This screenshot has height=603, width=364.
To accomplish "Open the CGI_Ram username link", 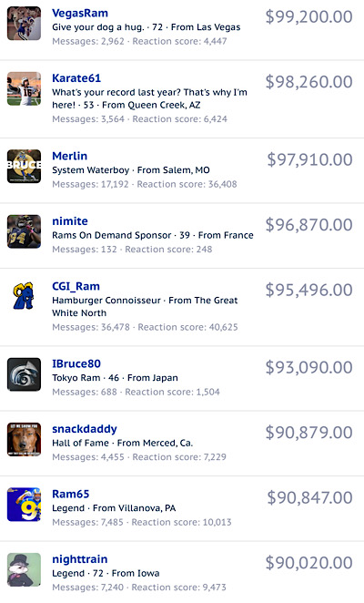I will (x=76, y=286).
